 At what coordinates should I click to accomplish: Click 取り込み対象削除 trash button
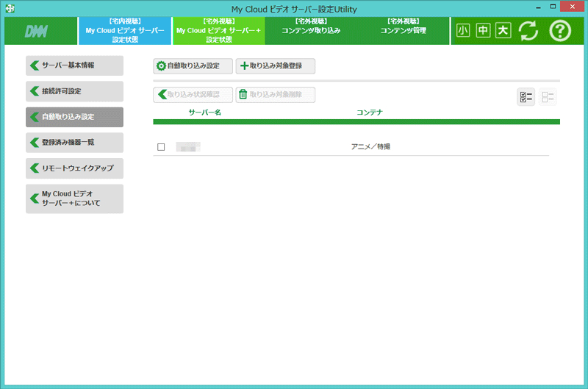pyautogui.click(x=275, y=95)
